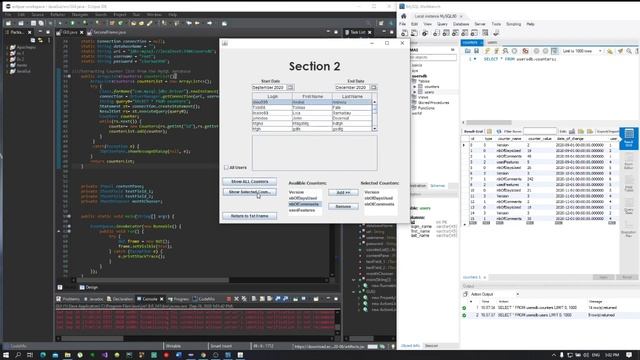Click the Login column header in users table

point(272,96)
